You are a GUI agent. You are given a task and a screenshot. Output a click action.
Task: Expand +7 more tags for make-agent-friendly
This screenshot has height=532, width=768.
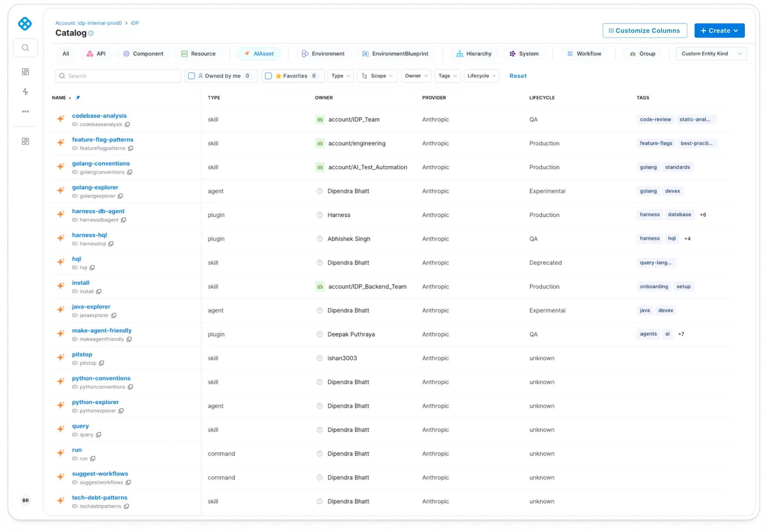pos(681,334)
